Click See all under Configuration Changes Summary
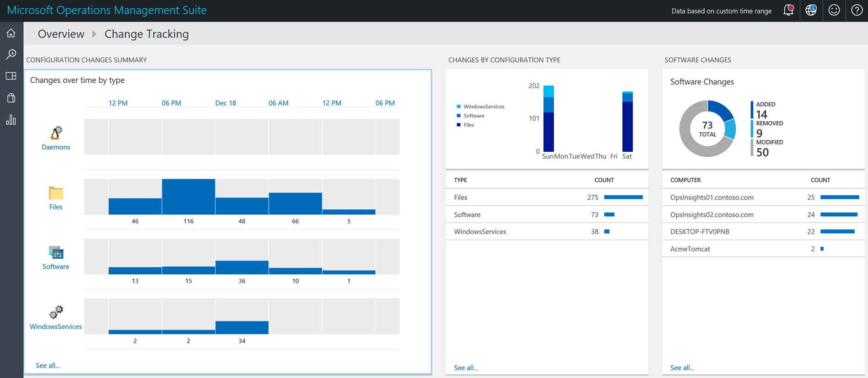 [48, 366]
